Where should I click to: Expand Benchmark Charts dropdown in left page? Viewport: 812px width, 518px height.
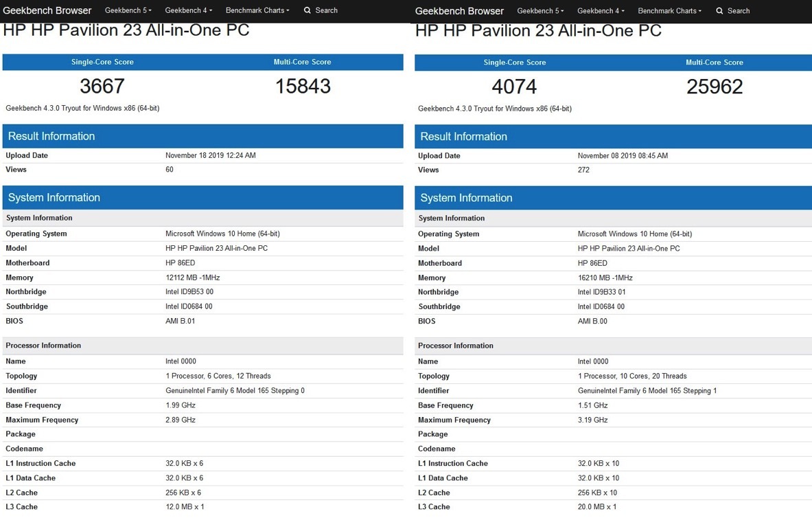[x=257, y=10]
